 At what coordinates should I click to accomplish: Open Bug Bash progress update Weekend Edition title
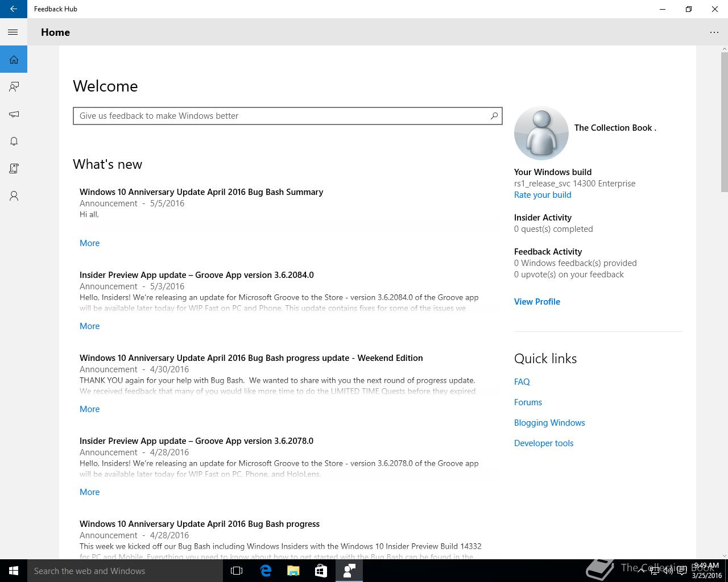251,358
